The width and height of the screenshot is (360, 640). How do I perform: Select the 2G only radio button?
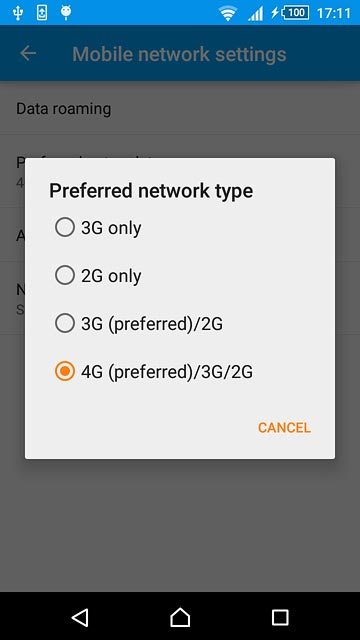(x=65, y=276)
